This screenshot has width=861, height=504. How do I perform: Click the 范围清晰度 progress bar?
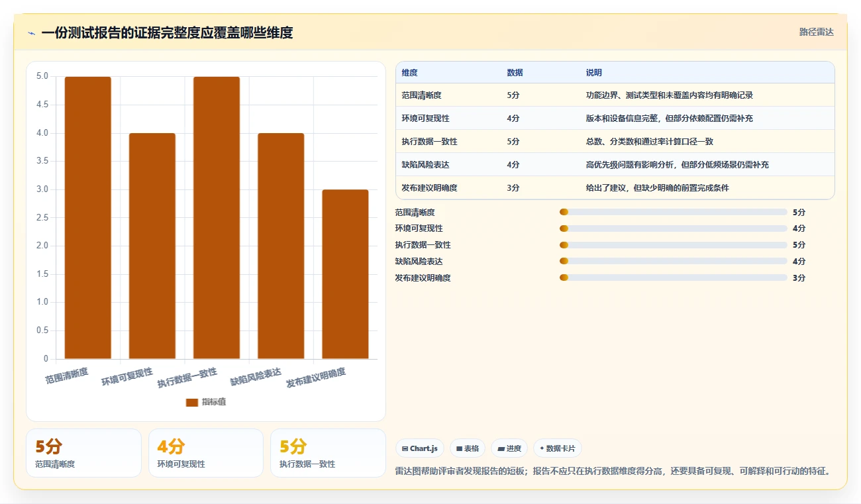(673, 212)
